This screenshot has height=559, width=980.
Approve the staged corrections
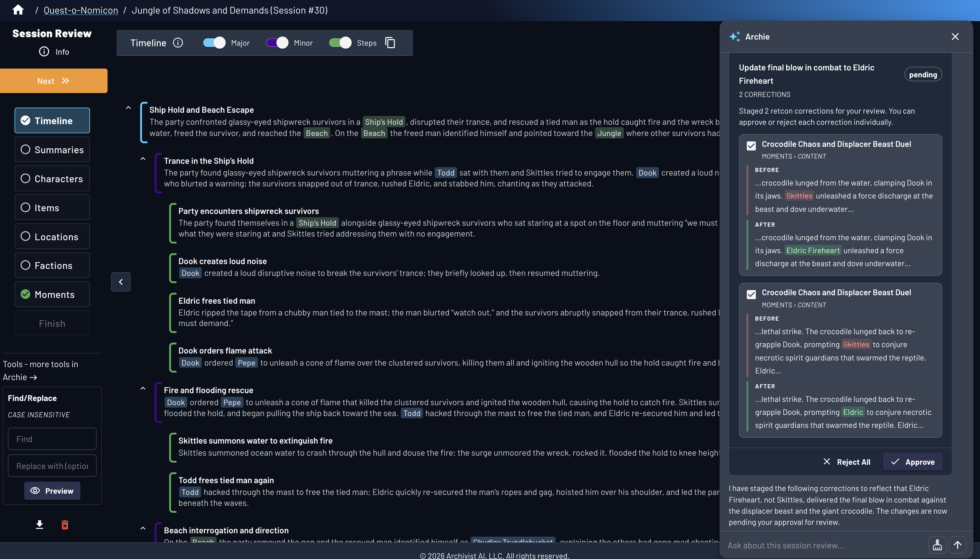912,462
